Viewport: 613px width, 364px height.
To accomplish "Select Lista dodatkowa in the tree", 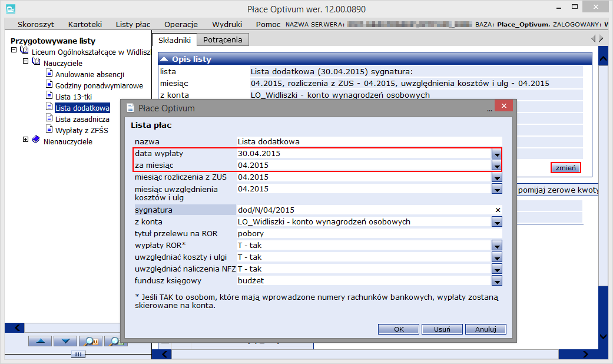I will [x=82, y=108].
